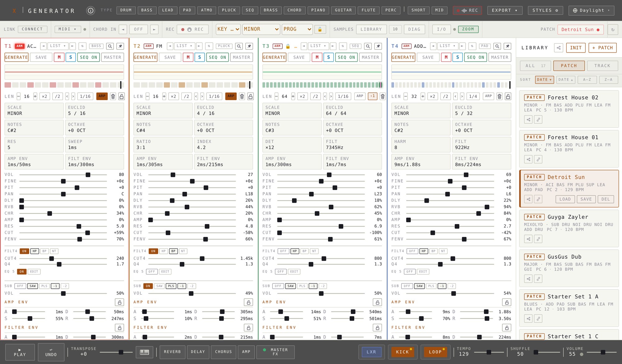Open the Daylight theme dropdown
Viewport: 622px width, 364px height.
pos(591,11)
